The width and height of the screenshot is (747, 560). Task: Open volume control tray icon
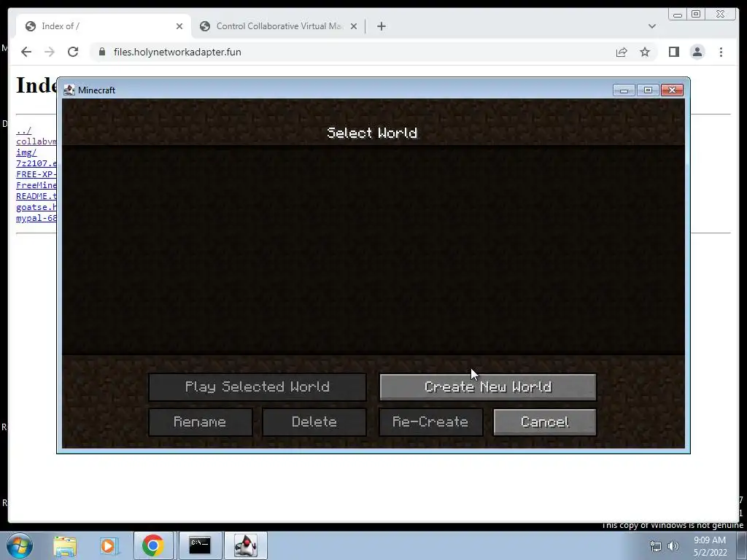[673, 546]
